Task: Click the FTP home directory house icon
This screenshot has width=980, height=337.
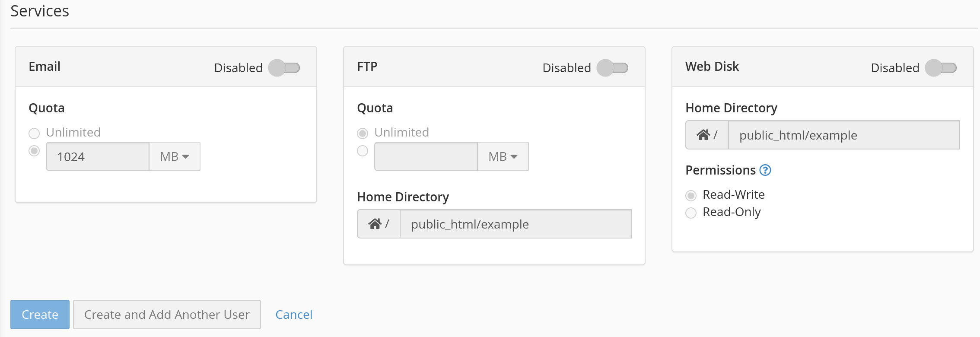Action: [375, 224]
